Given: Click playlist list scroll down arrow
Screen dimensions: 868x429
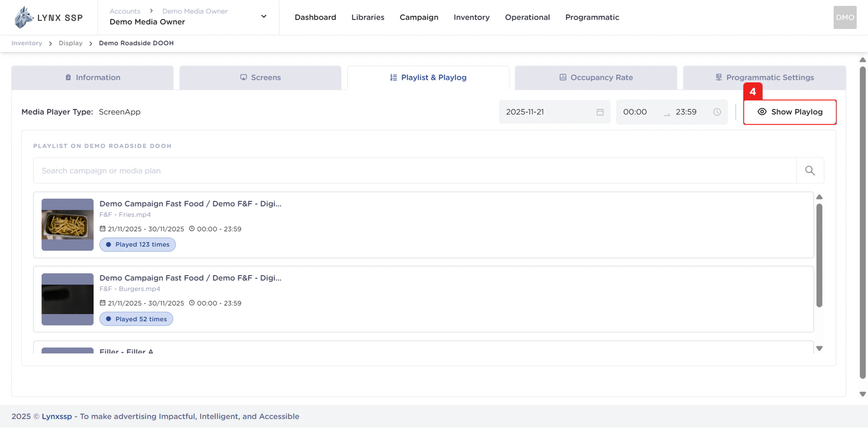Looking at the screenshot, I should [819, 348].
